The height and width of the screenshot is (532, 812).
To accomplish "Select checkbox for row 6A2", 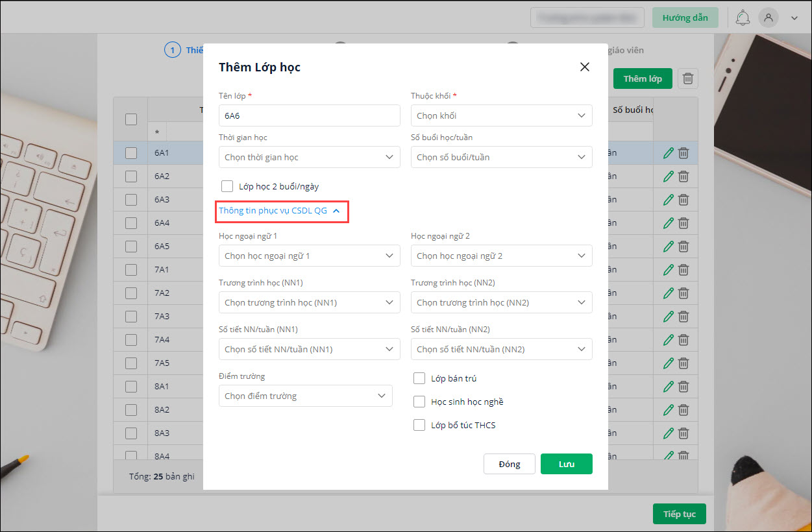I will [x=131, y=176].
